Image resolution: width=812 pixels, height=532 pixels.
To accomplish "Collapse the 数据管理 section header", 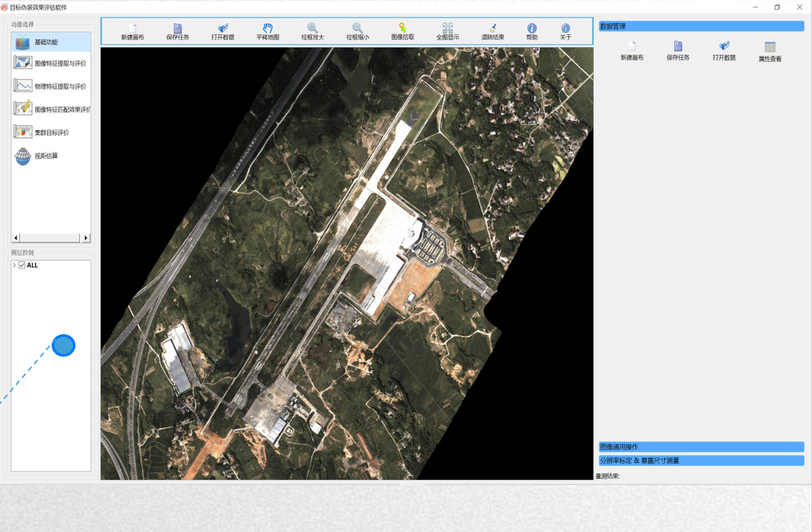I will coord(701,26).
